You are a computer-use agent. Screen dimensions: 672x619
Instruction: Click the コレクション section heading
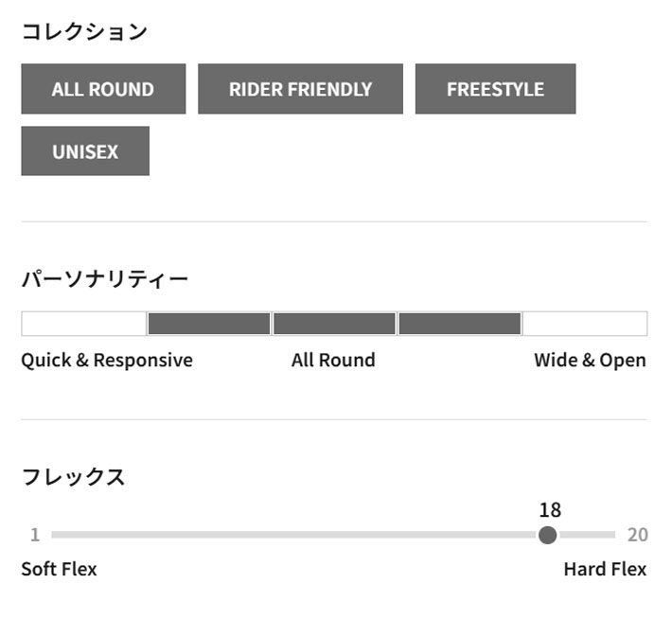pyautogui.click(x=84, y=32)
